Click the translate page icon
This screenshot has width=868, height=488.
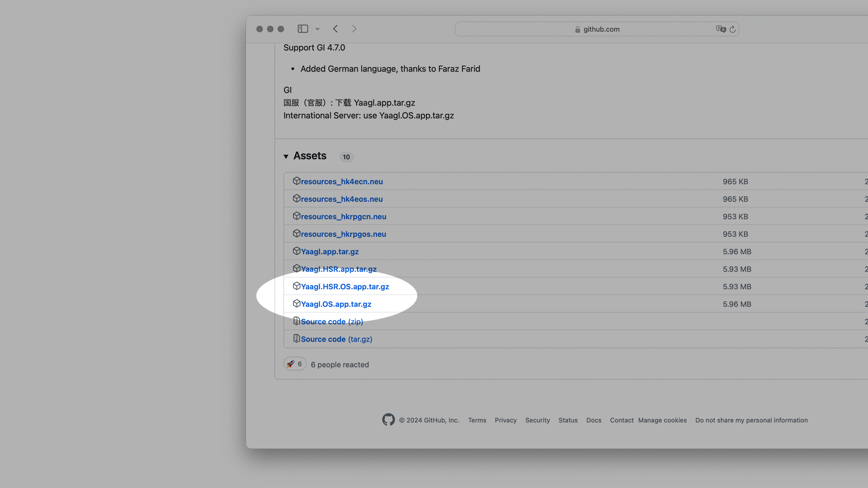pyautogui.click(x=720, y=29)
